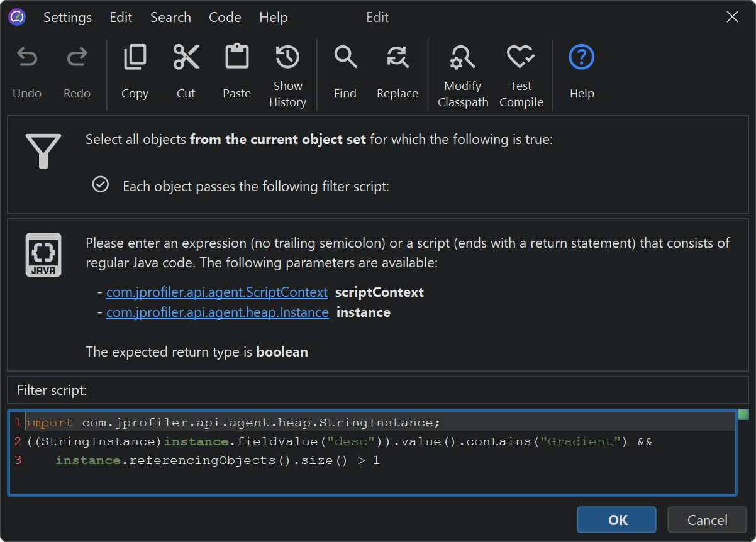Open the Search menu

[170, 18]
